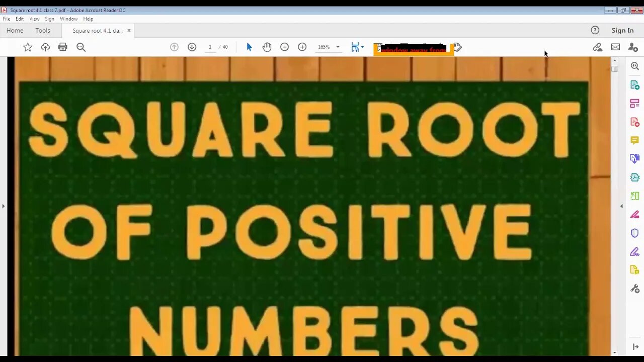
Task: Expand the left navigation pane arrow
Action: pyautogui.click(x=4, y=206)
